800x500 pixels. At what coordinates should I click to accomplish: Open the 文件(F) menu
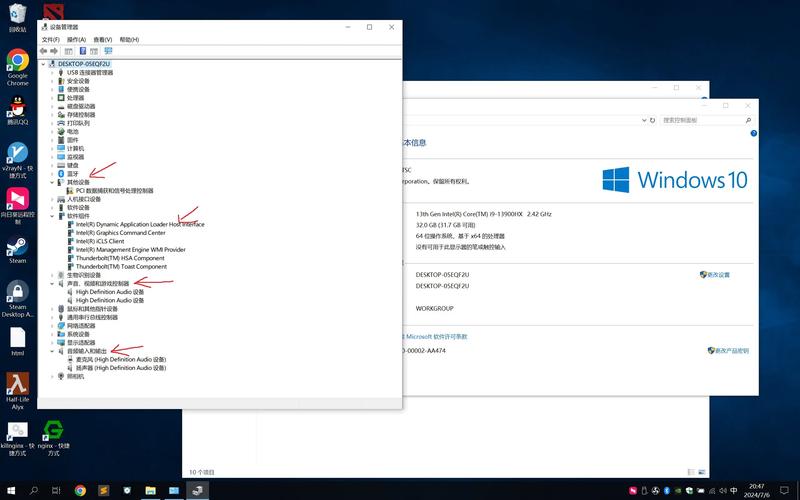(x=51, y=39)
